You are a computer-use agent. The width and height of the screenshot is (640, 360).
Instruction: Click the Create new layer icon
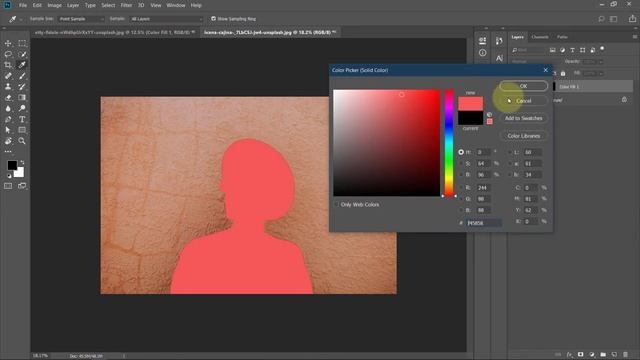[x=614, y=354]
